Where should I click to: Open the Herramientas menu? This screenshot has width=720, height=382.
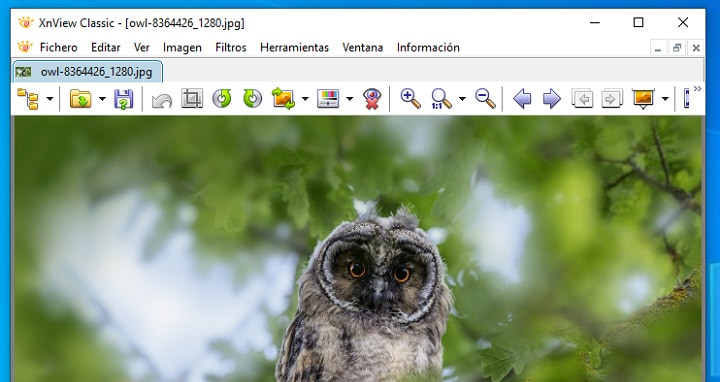pos(294,47)
